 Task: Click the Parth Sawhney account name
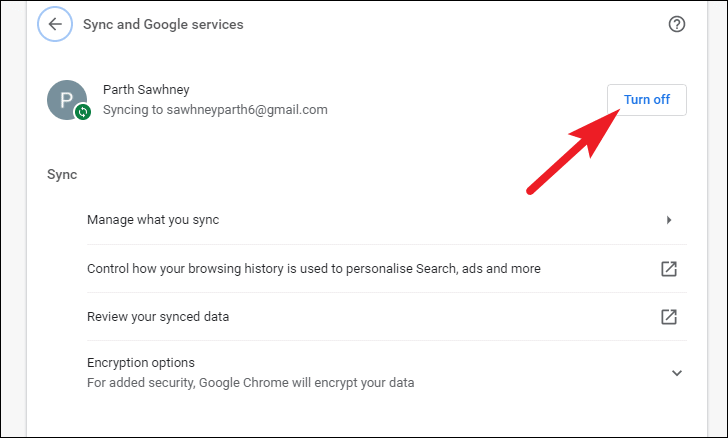click(x=146, y=90)
